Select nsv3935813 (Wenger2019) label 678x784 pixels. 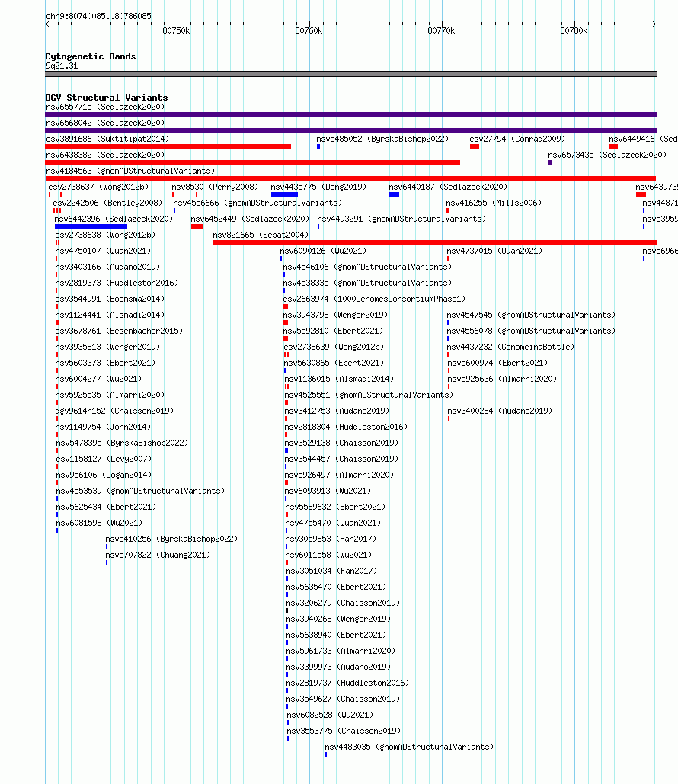[x=107, y=347]
